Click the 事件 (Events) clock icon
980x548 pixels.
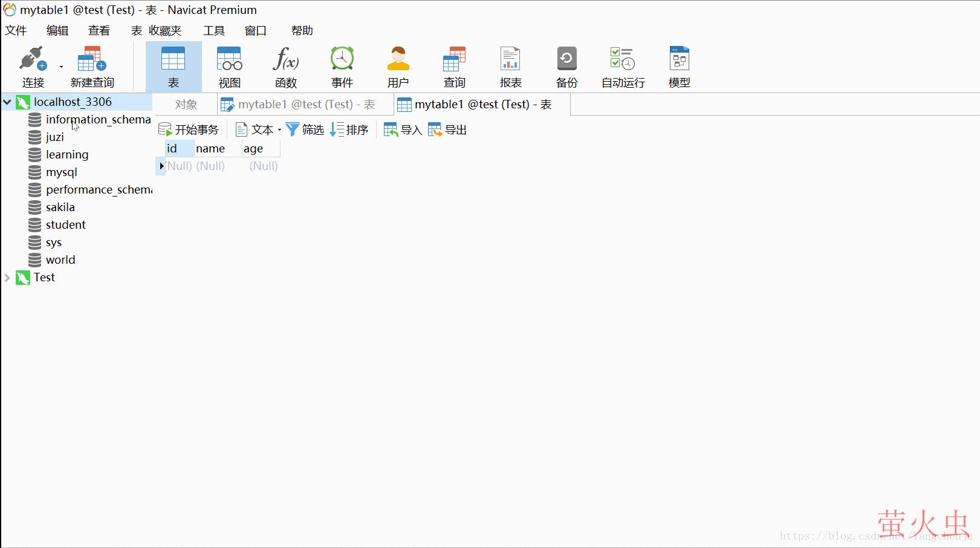pyautogui.click(x=342, y=65)
